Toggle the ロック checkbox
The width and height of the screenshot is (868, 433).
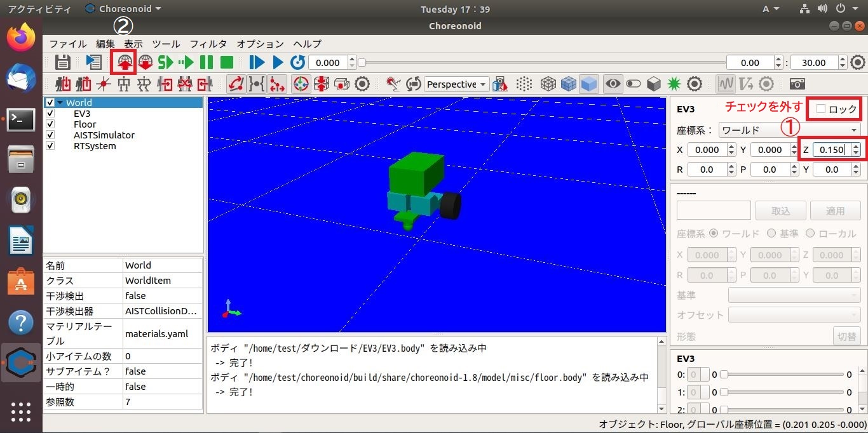[821, 109]
